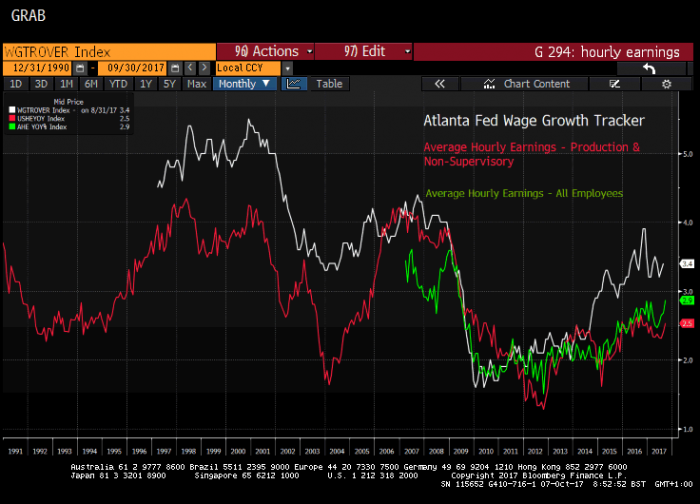Click the Chart Content bars icon
This screenshot has width=700, height=504.
click(489, 84)
